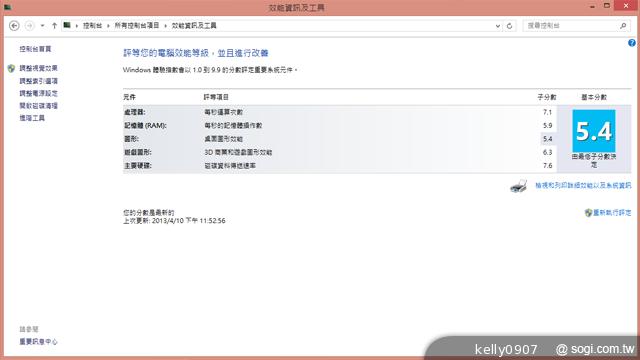
Task: Click the 5.4 base score tile
Action: pos(594,131)
